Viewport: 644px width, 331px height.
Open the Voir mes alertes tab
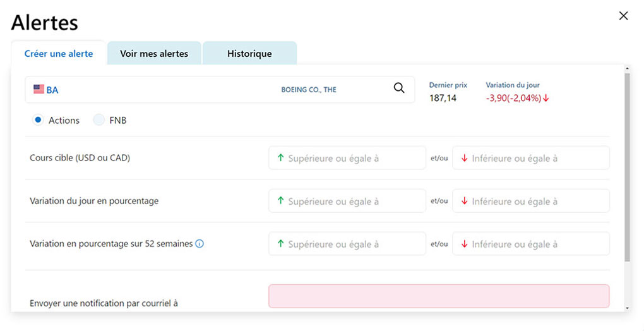click(x=154, y=54)
